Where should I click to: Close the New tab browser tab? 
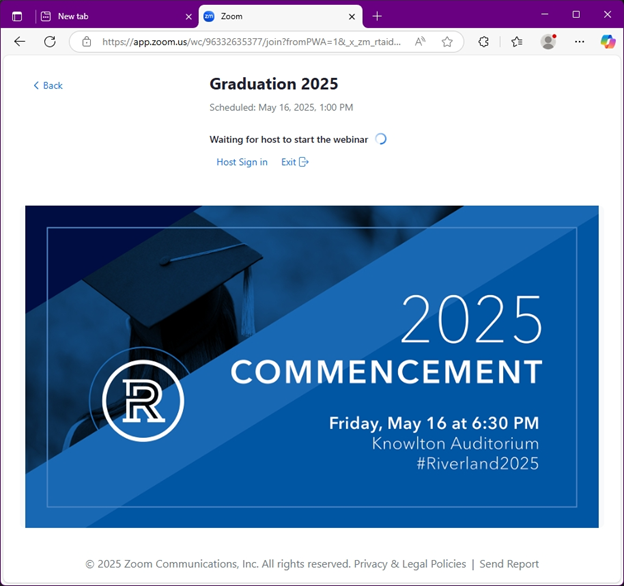pos(189,17)
